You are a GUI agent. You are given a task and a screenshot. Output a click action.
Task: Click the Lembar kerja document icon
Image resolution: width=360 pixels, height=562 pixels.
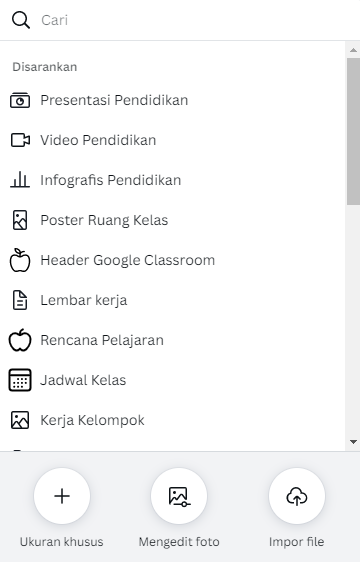pyautogui.click(x=20, y=300)
